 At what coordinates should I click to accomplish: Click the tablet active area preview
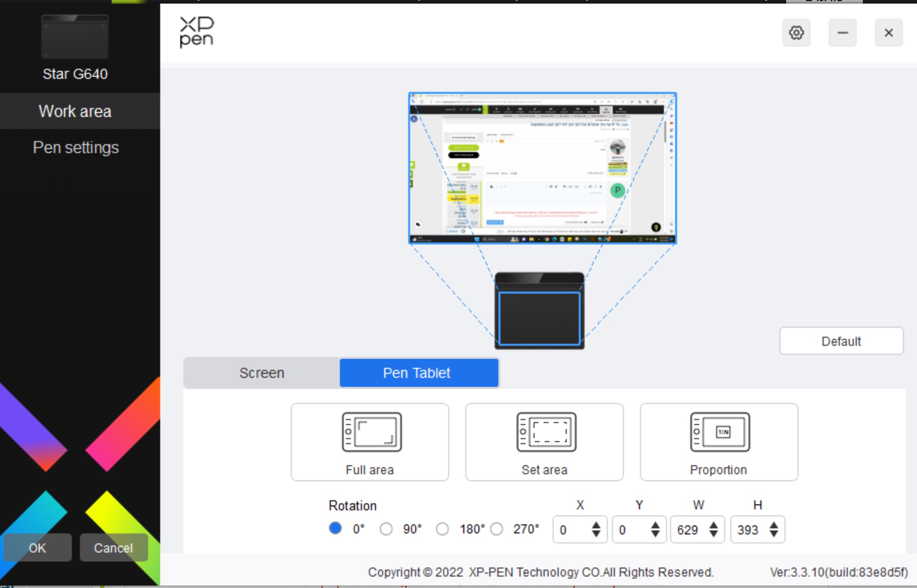point(539,318)
